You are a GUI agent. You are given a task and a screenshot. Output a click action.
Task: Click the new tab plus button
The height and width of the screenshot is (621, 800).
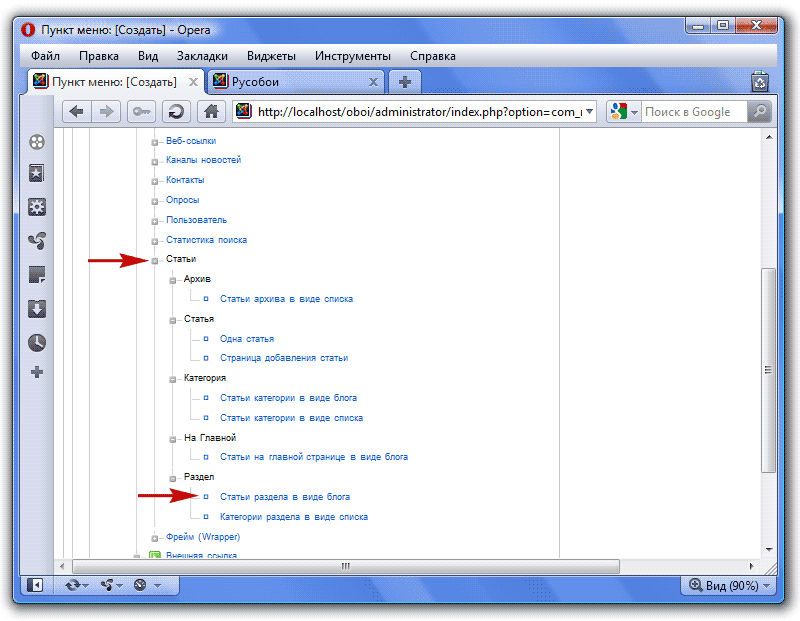[x=404, y=82]
